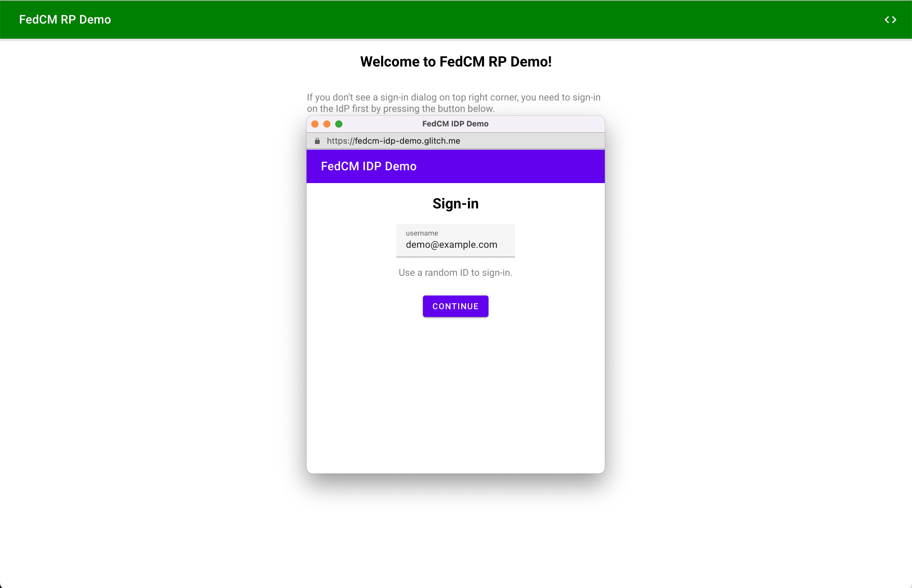Click the CONTINUE button to sign in
912x588 pixels.
455,306
